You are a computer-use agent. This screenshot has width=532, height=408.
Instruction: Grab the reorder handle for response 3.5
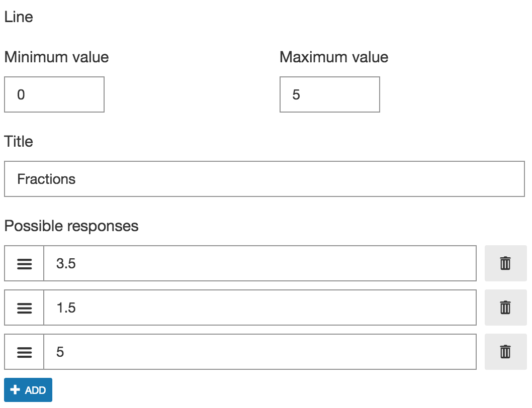pyautogui.click(x=25, y=263)
